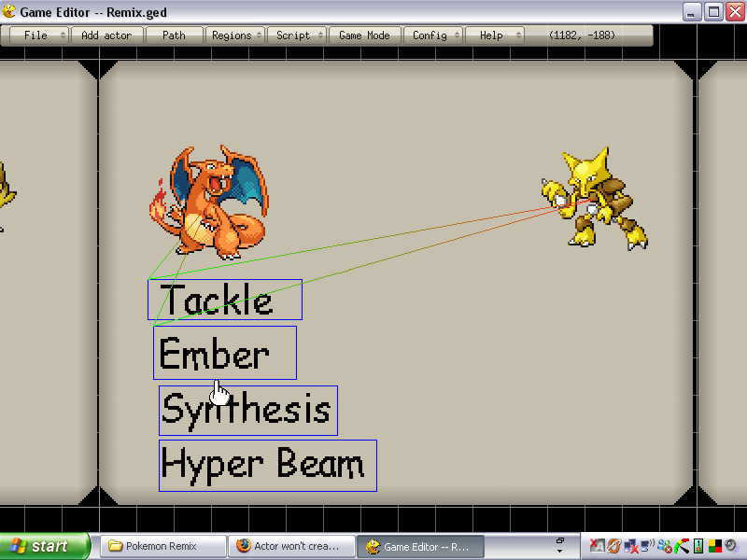Minimize the Game Editor window
747x560 pixels.
point(691,11)
